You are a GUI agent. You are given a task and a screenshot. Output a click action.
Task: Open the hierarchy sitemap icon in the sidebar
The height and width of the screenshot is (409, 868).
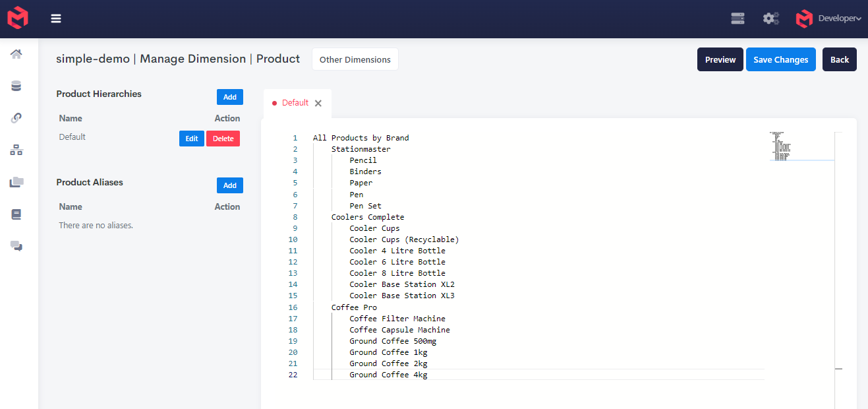[16, 150]
